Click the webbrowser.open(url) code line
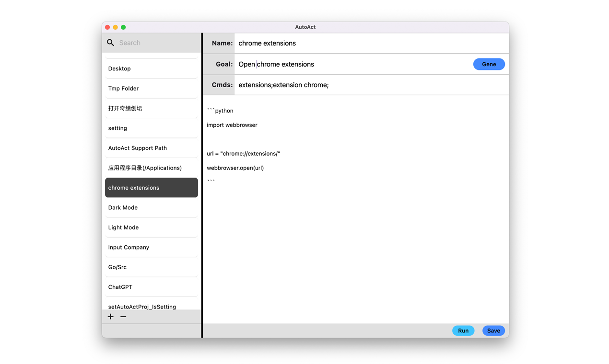The height and width of the screenshot is (364, 609). coord(235,168)
